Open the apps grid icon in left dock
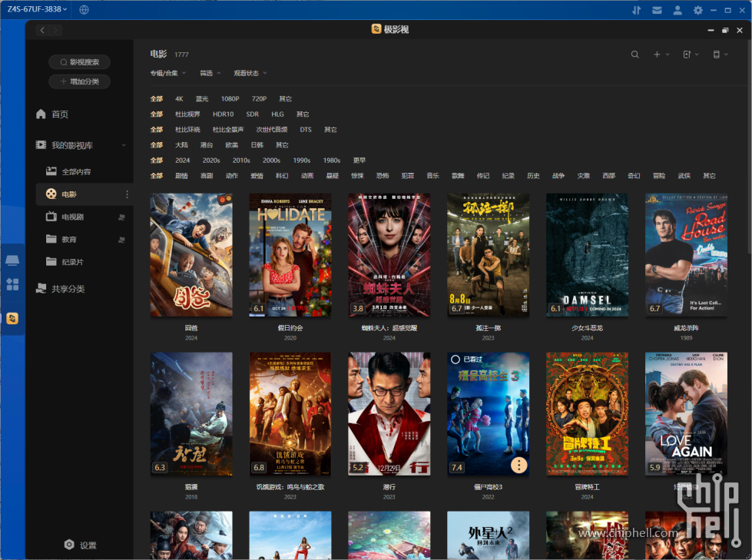The width and height of the screenshot is (752, 560). point(12,284)
